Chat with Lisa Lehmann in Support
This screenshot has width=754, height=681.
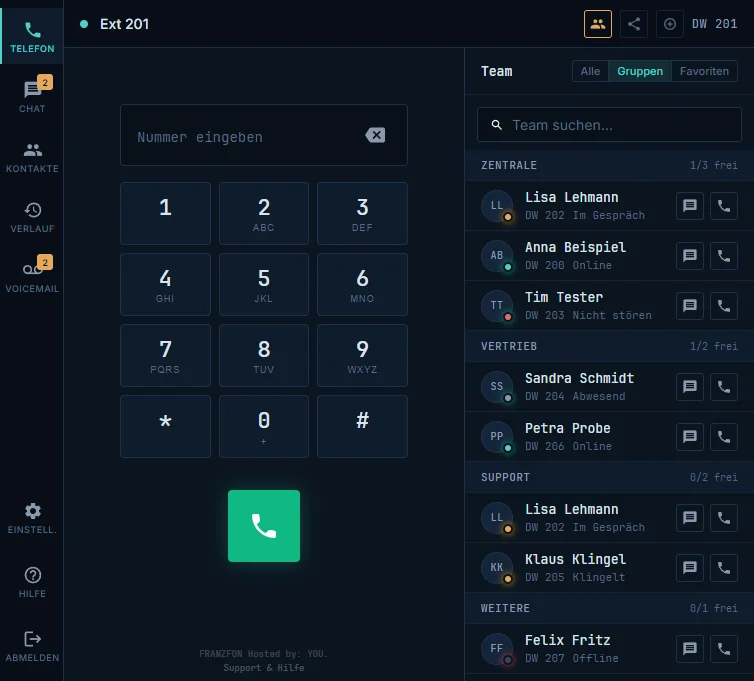[x=690, y=518]
